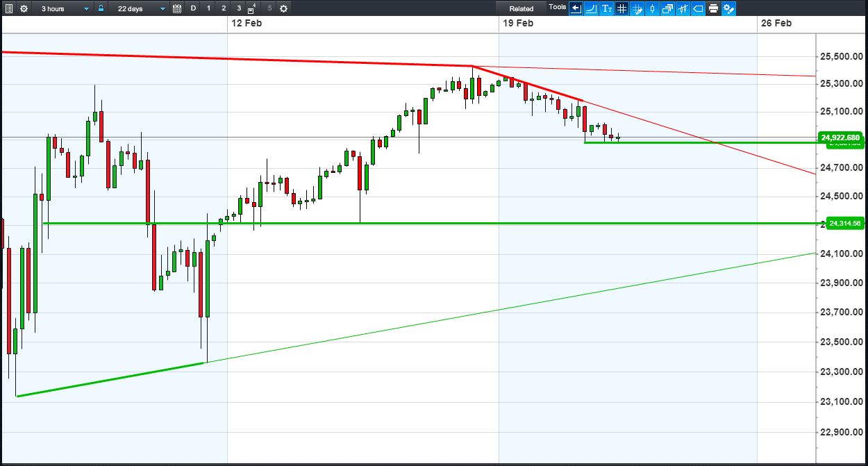The width and height of the screenshot is (868, 466).
Task: Select the text annotation tool
Action: coord(606,8)
